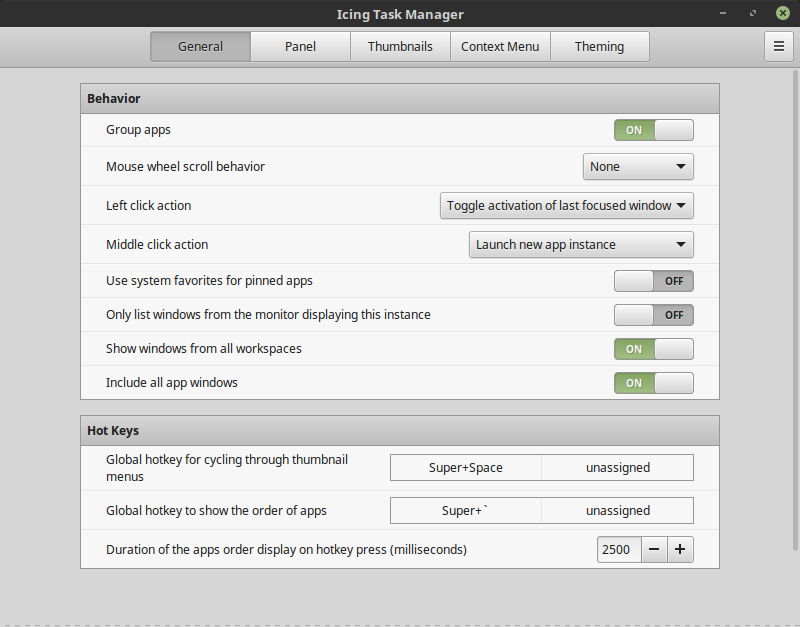Switch to the Panel tab

[300, 46]
